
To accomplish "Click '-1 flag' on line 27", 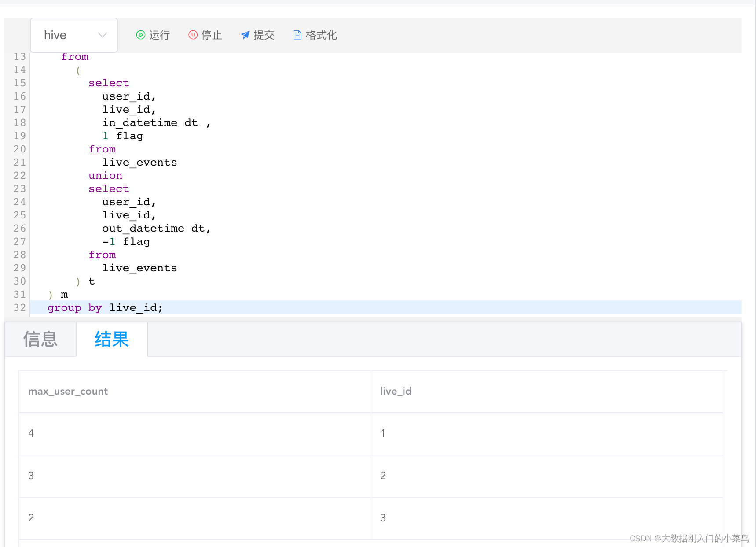I will click(x=126, y=241).
